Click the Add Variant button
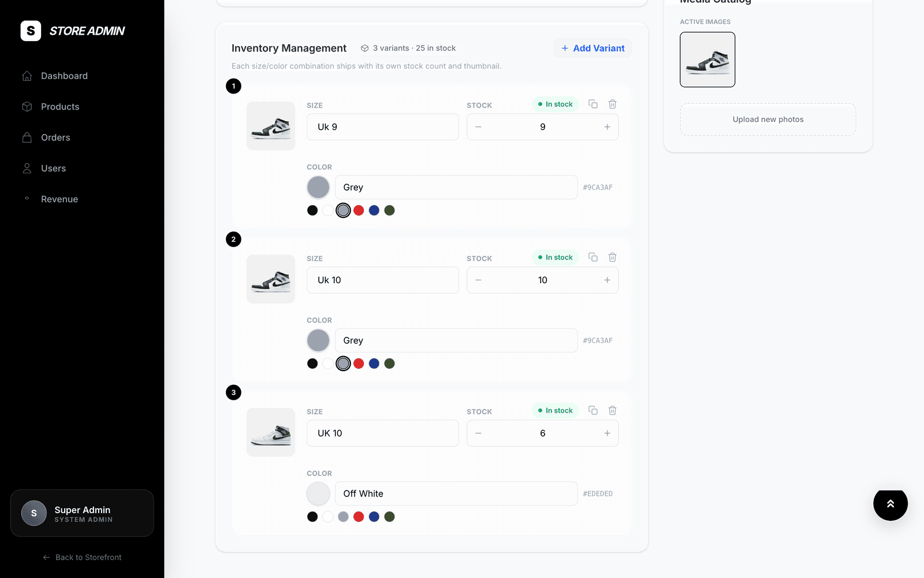 593,49
